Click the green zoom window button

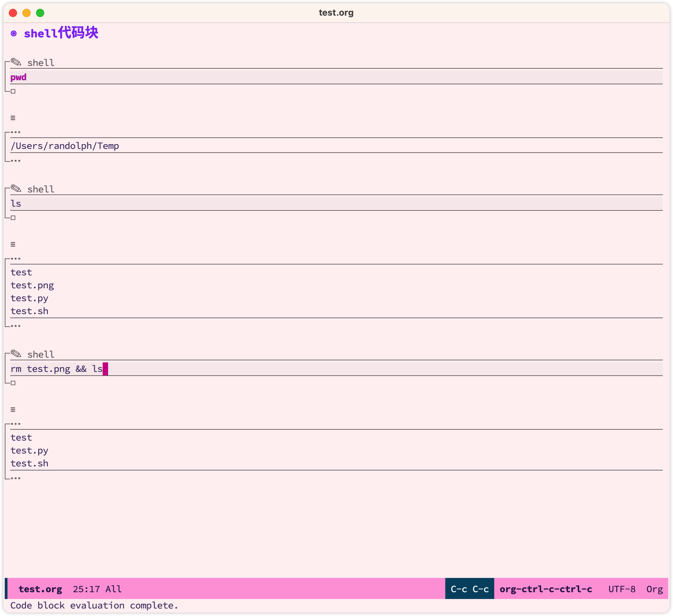tap(40, 13)
